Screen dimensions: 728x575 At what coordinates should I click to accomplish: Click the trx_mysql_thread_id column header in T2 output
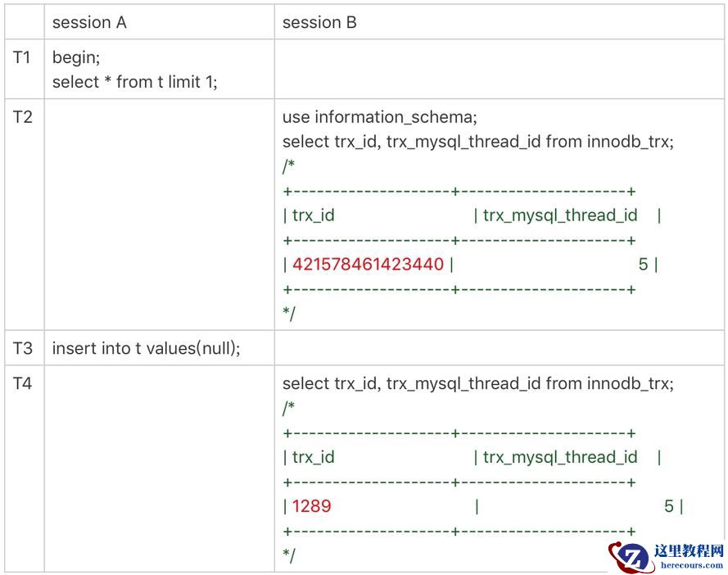tap(560, 215)
